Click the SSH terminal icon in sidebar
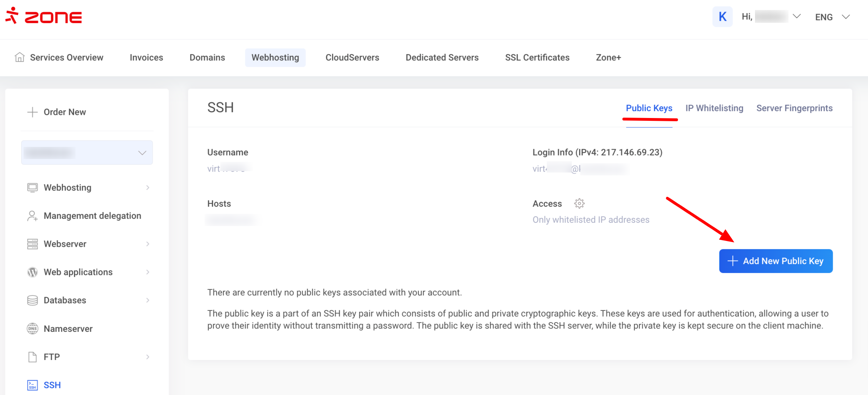 tap(32, 385)
